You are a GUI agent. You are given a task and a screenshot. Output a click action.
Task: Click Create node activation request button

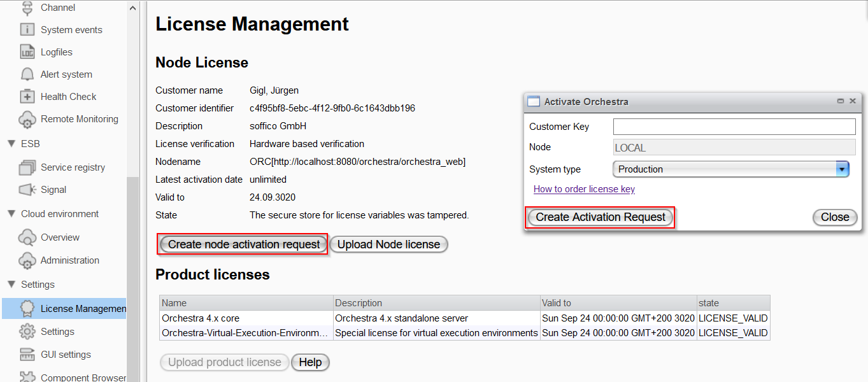click(244, 244)
